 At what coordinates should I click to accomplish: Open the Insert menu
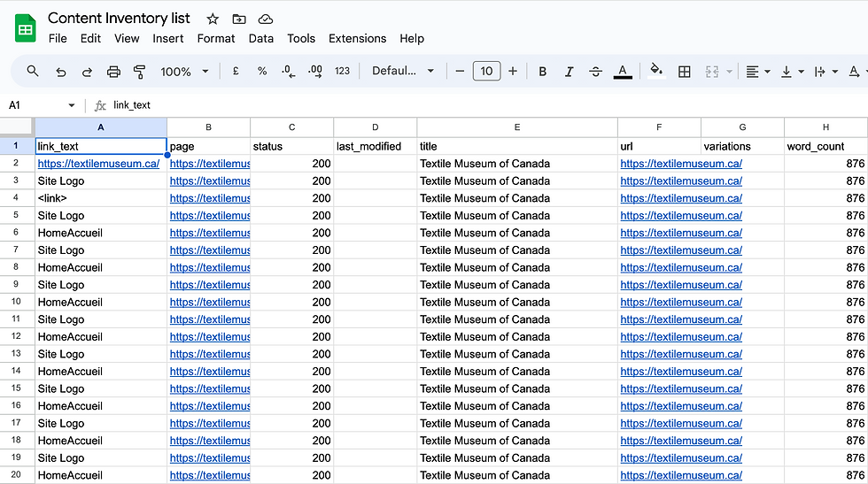[x=167, y=39]
